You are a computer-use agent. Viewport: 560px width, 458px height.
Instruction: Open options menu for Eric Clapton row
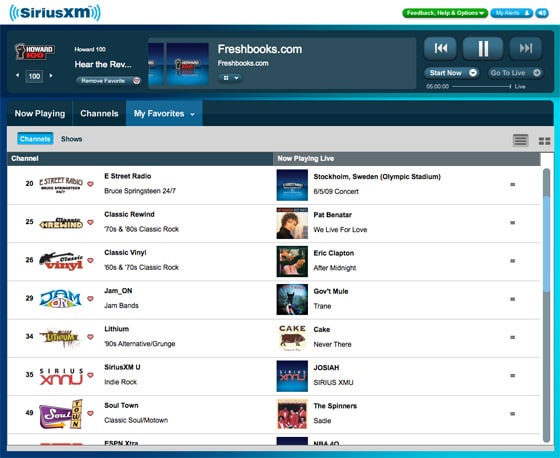pos(512,261)
